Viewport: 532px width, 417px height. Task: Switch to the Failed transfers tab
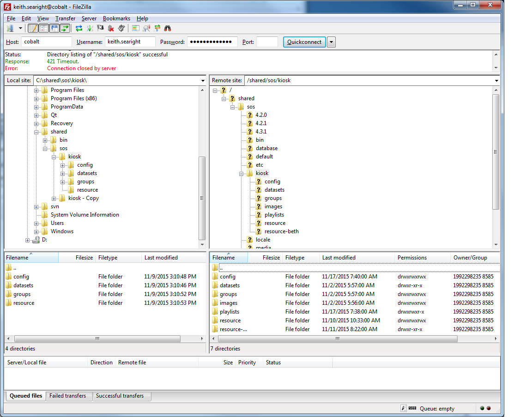pyautogui.click(x=67, y=396)
